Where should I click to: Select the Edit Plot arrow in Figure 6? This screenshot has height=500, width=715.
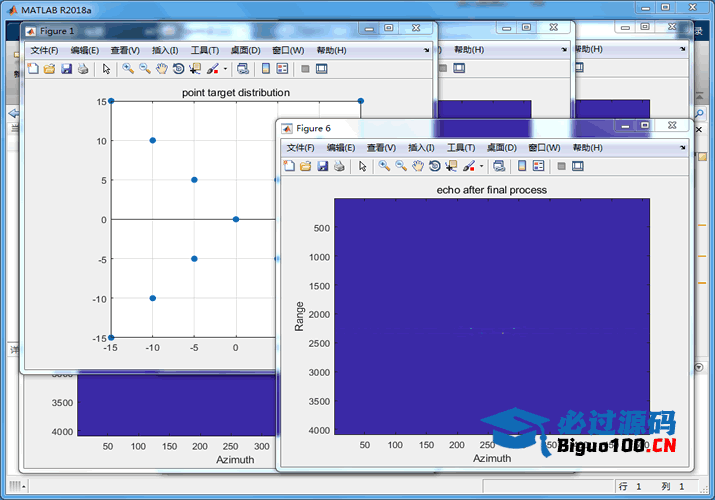[x=363, y=166]
